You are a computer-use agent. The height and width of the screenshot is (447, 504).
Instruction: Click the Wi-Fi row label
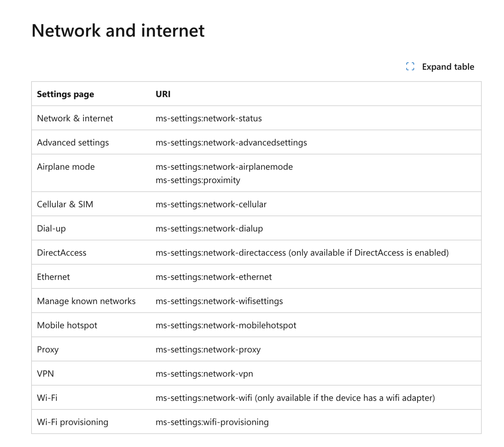tap(47, 398)
